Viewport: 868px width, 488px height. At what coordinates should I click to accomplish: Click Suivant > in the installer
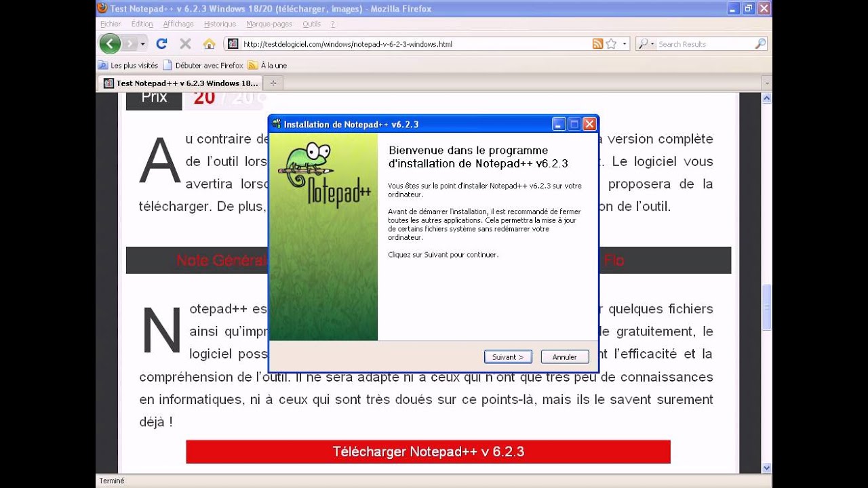click(508, 357)
